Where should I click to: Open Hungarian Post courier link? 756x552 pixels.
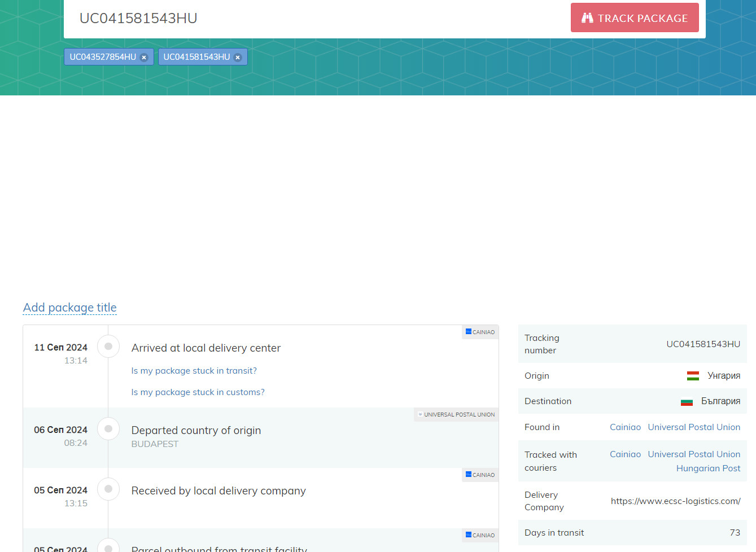coord(708,468)
